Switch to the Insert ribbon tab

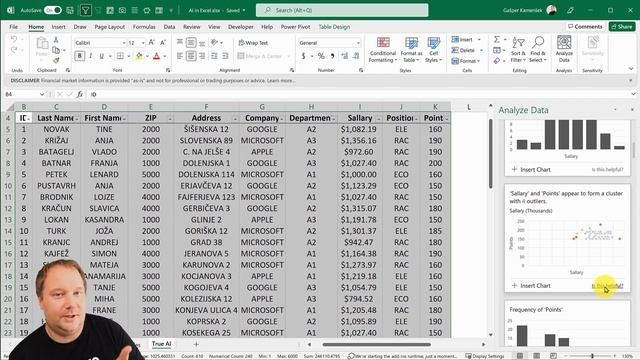(58, 27)
